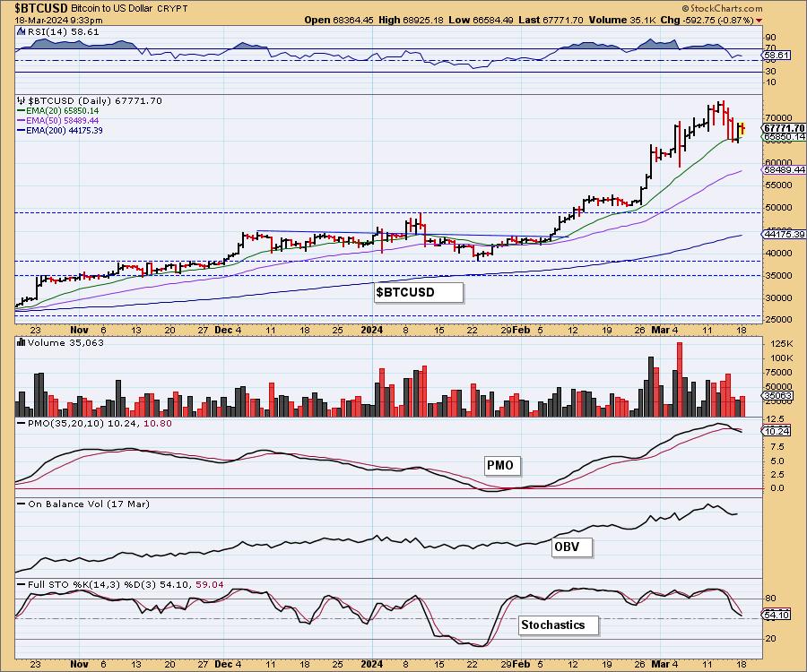Click the black PMO(35,20,10) legend line
This screenshot has width=807, height=672.
coord(22,423)
